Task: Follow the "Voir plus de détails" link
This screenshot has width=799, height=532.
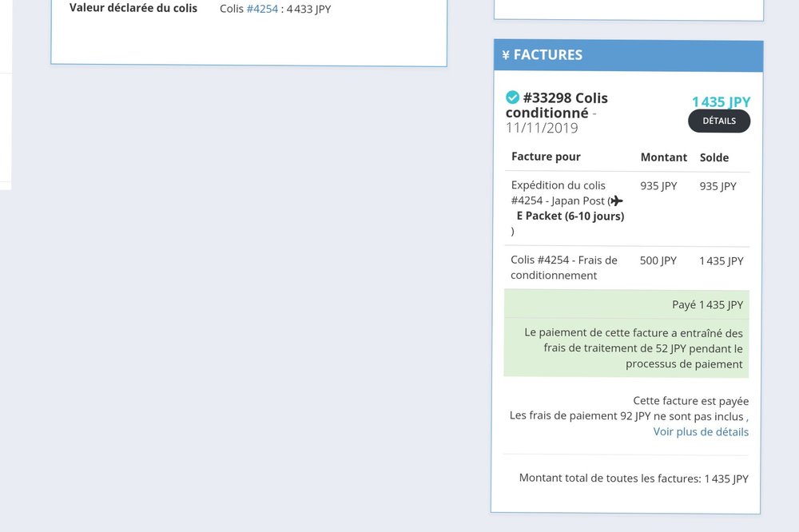Action: pyautogui.click(x=701, y=432)
